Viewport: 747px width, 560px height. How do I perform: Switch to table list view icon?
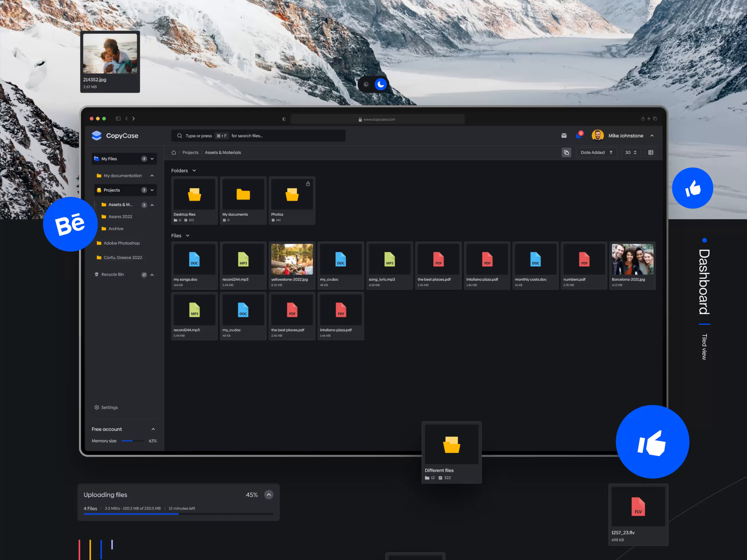(x=651, y=153)
